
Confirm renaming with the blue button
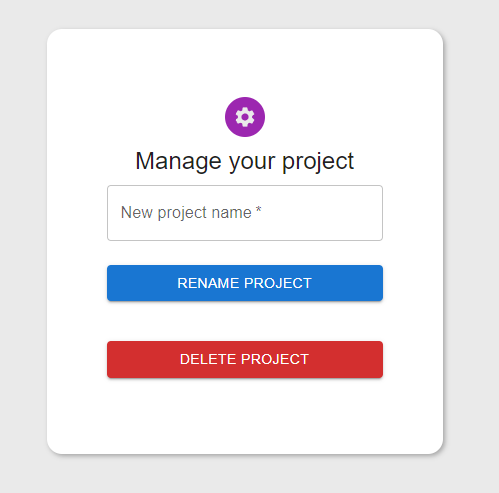coord(245,283)
